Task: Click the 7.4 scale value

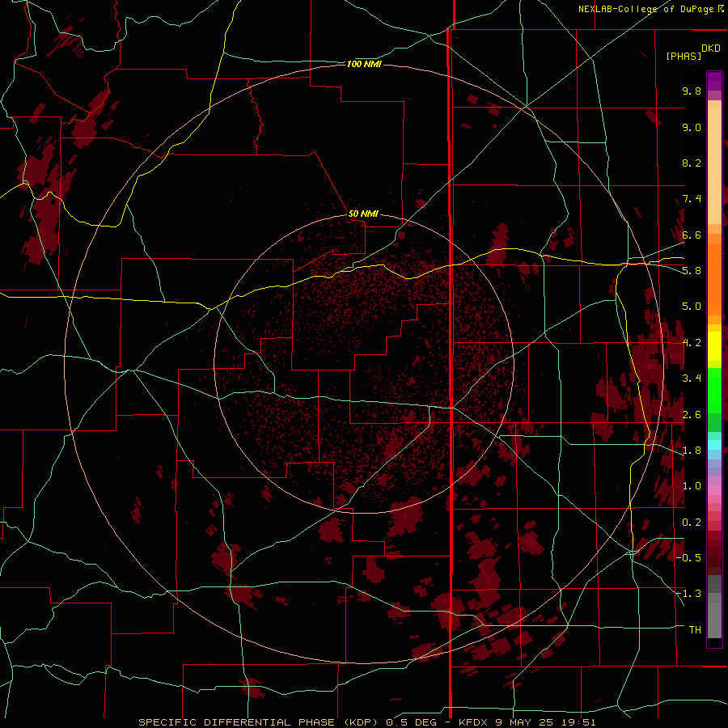Action: (x=692, y=199)
